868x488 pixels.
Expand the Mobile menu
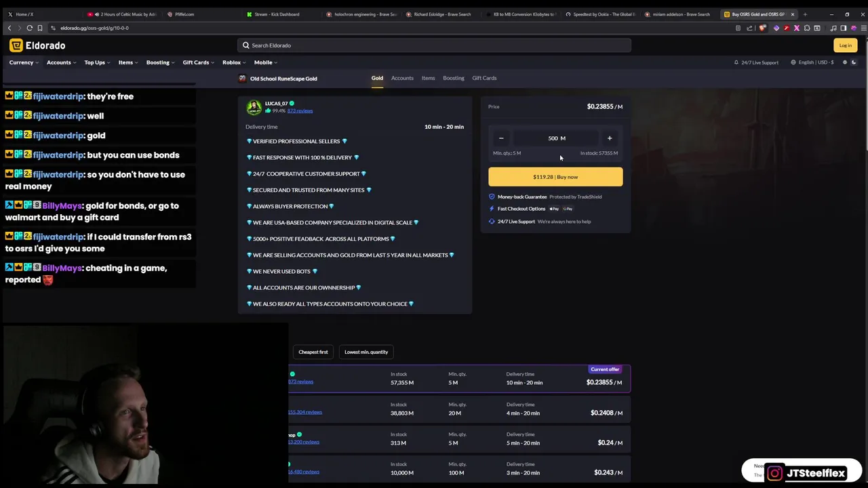tap(265, 62)
